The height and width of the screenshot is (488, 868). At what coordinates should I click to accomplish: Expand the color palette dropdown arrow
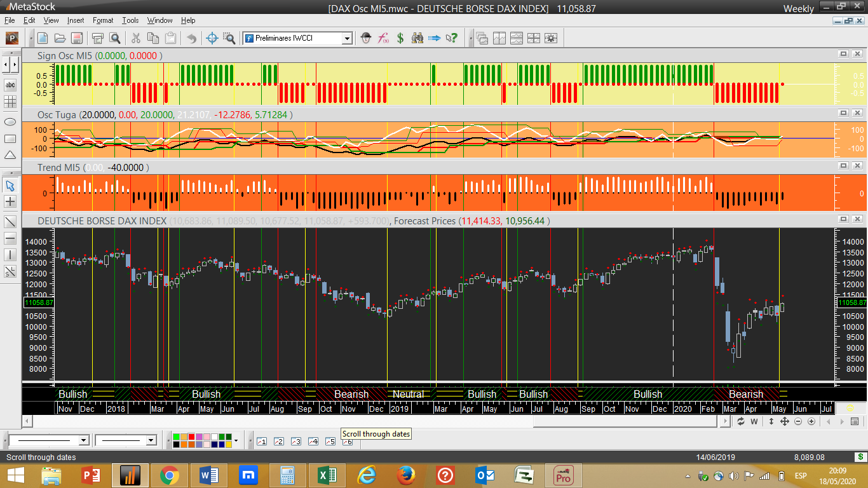(x=236, y=440)
